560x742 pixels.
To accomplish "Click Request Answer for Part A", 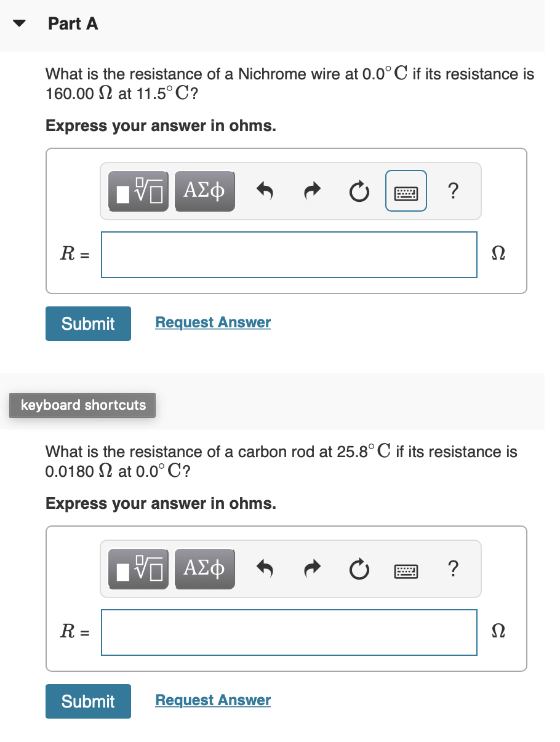I will pos(212,322).
